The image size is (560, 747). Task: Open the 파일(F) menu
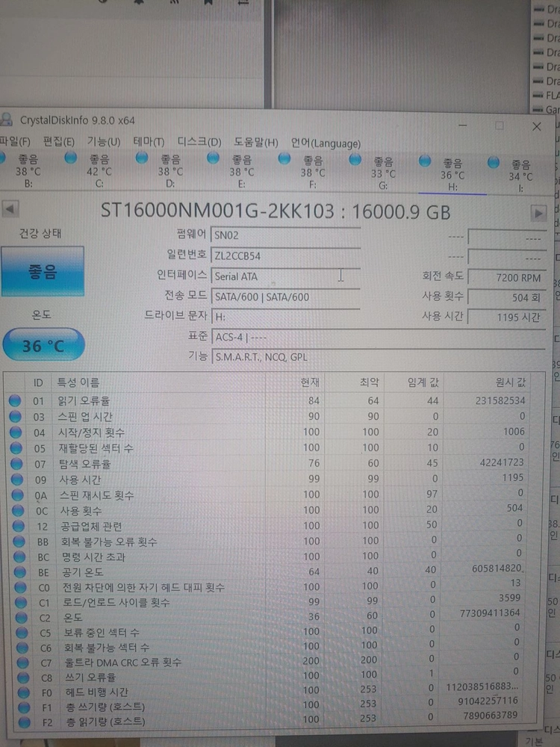point(14,141)
